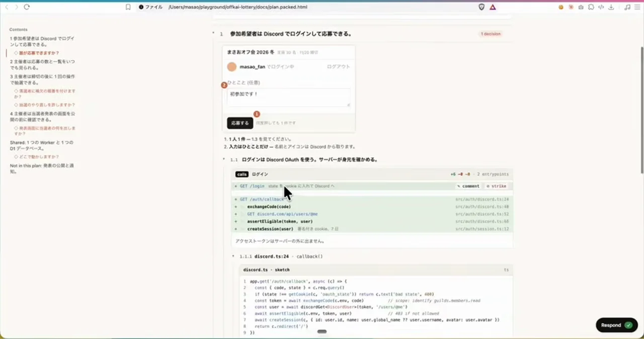Click the browser forward arrow
Image resolution: width=644 pixels, height=339 pixels.
pyautogui.click(x=17, y=7)
